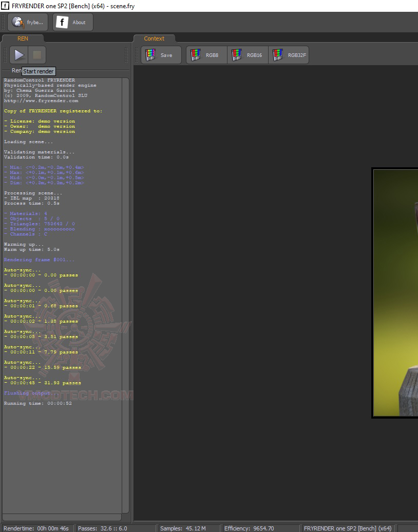Click 'Samples: 45.12 M' status entry

[x=183, y=528]
